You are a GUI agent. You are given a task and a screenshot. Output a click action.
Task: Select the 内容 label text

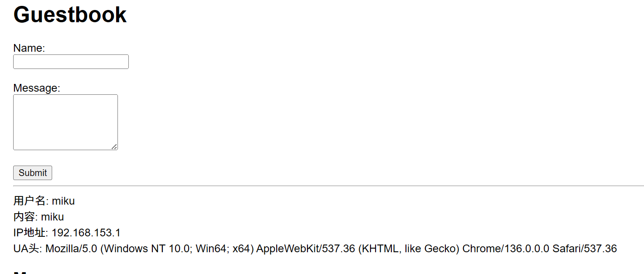click(24, 216)
